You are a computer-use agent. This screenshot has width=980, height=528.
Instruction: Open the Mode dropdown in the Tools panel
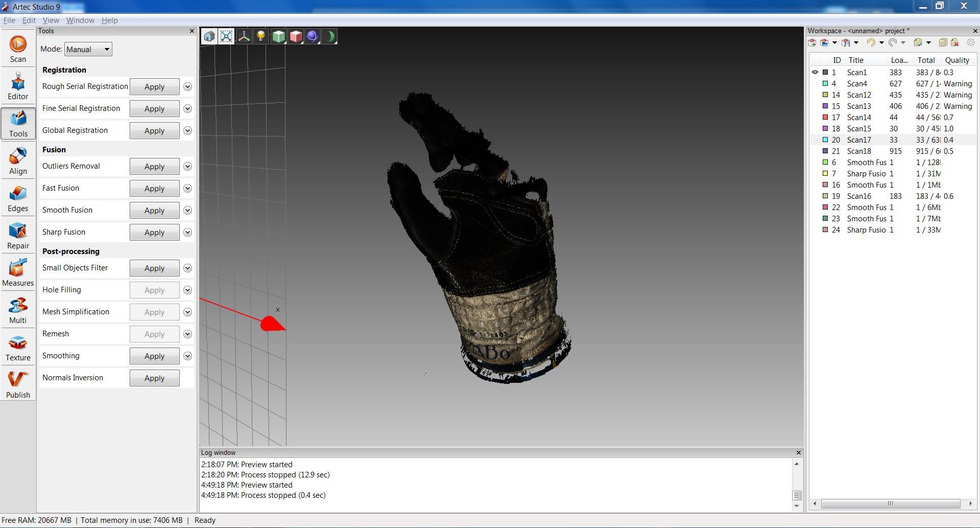(x=87, y=49)
